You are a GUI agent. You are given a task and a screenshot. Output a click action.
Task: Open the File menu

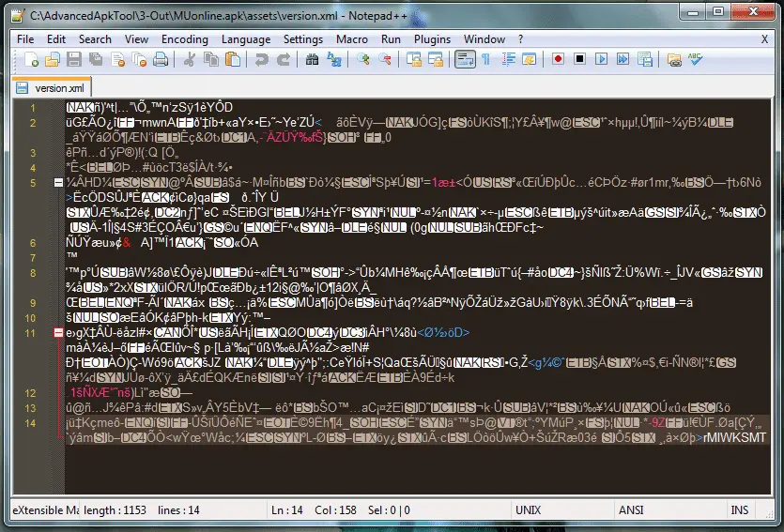click(x=25, y=39)
